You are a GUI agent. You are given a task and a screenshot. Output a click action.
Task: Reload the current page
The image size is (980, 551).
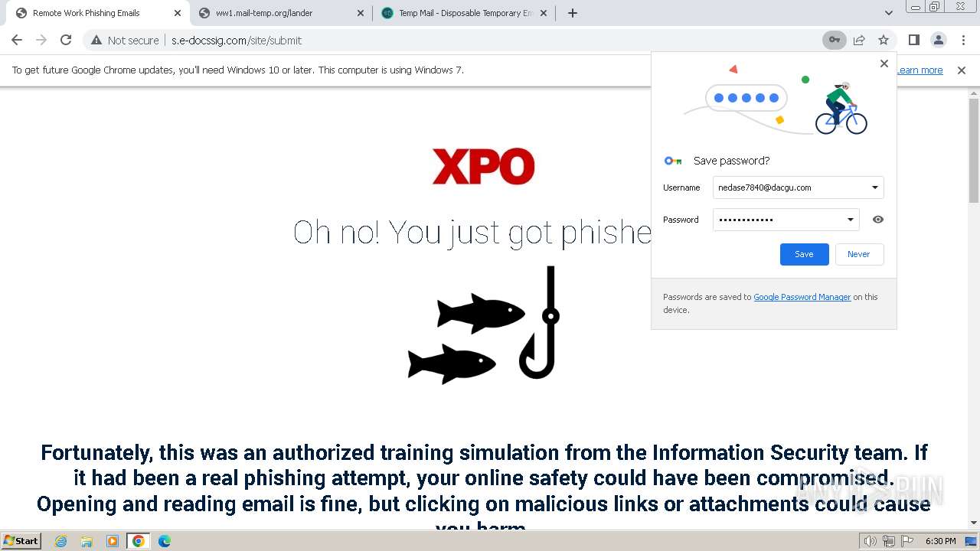coord(66,40)
